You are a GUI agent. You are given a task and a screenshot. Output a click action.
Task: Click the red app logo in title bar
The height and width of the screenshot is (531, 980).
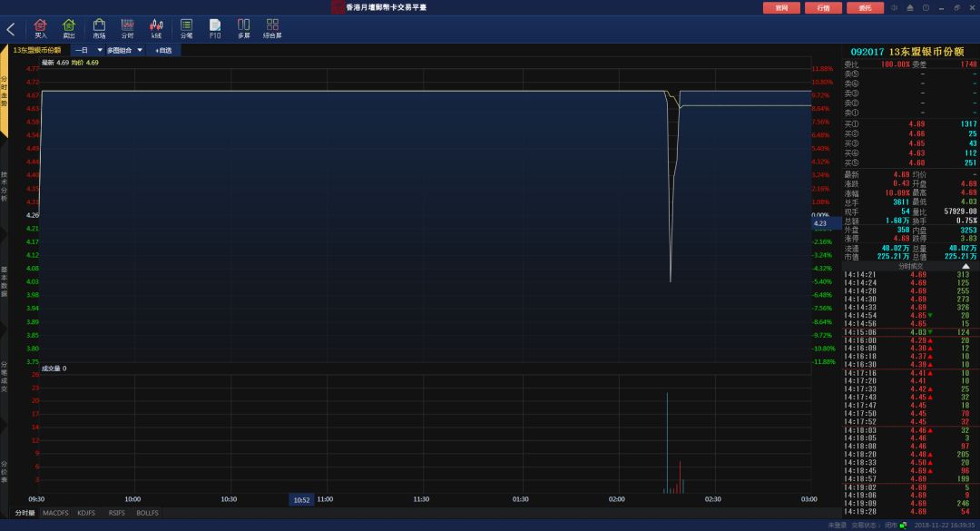pyautogui.click(x=338, y=7)
